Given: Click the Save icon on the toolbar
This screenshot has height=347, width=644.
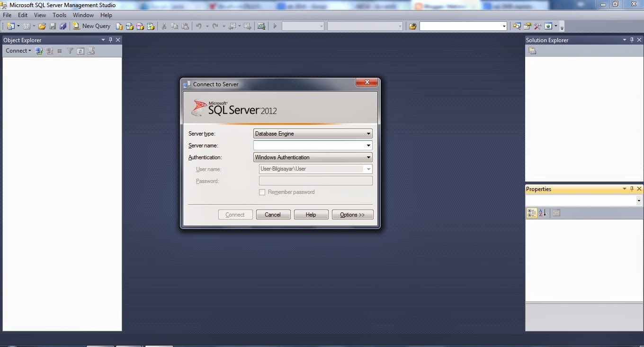Looking at the screenshot, I should [53, 26].
